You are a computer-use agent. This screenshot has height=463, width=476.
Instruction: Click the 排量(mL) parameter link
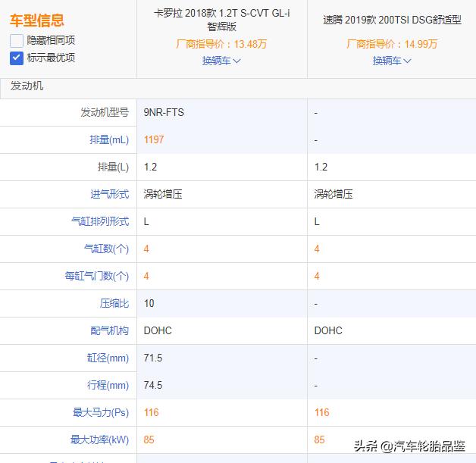(109, 140)
